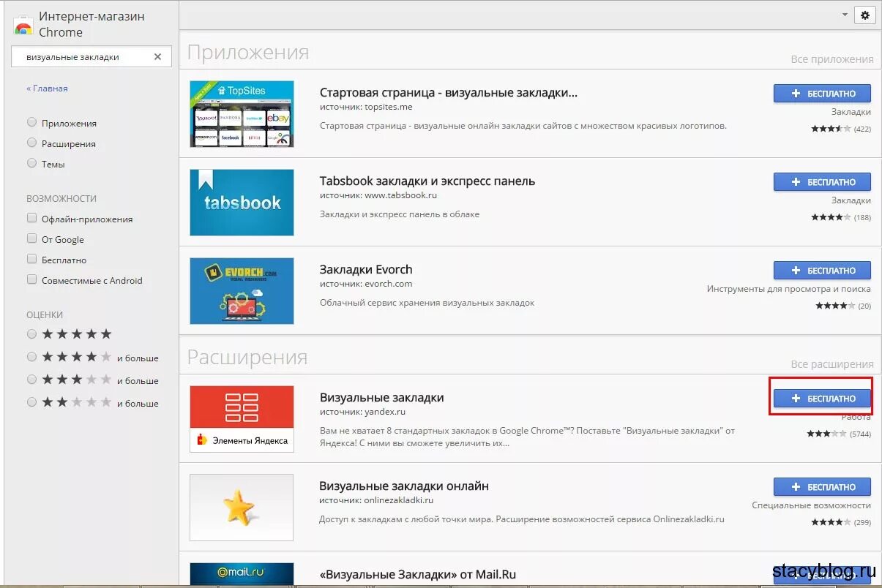Open 'Все приложения' link
Viewport: 882px width, 588px height.
(x=832, y=59)
